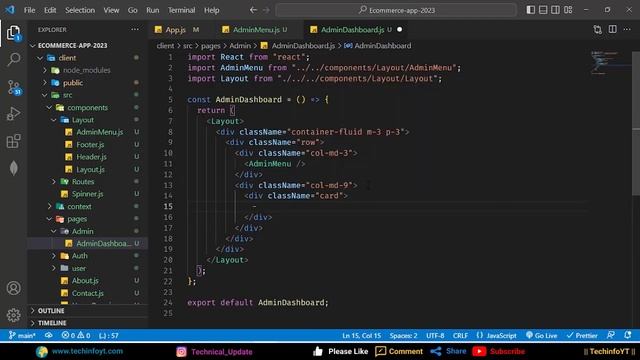The width and height of the screenshot is (640, 360).
Task: Go forward with the navigation arrow
Action: (266, 10)
